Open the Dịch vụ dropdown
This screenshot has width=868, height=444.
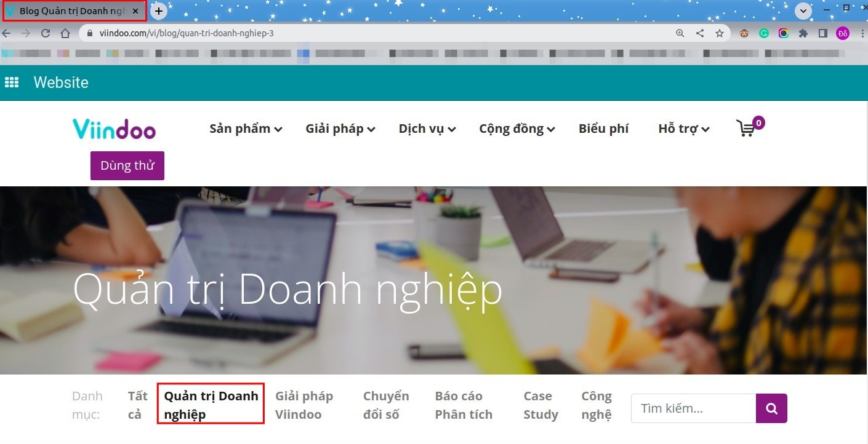pyautogui.click(x=426, y=128)
